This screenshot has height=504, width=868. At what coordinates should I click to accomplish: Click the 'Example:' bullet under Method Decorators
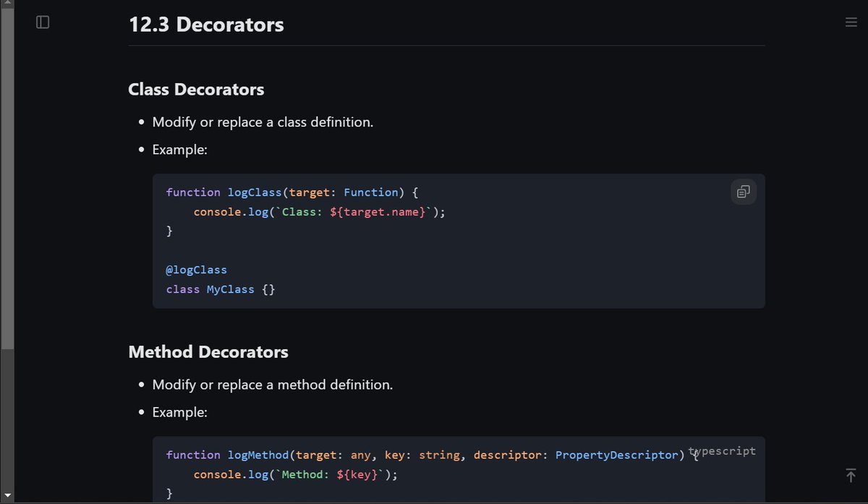tap(179, 413)
